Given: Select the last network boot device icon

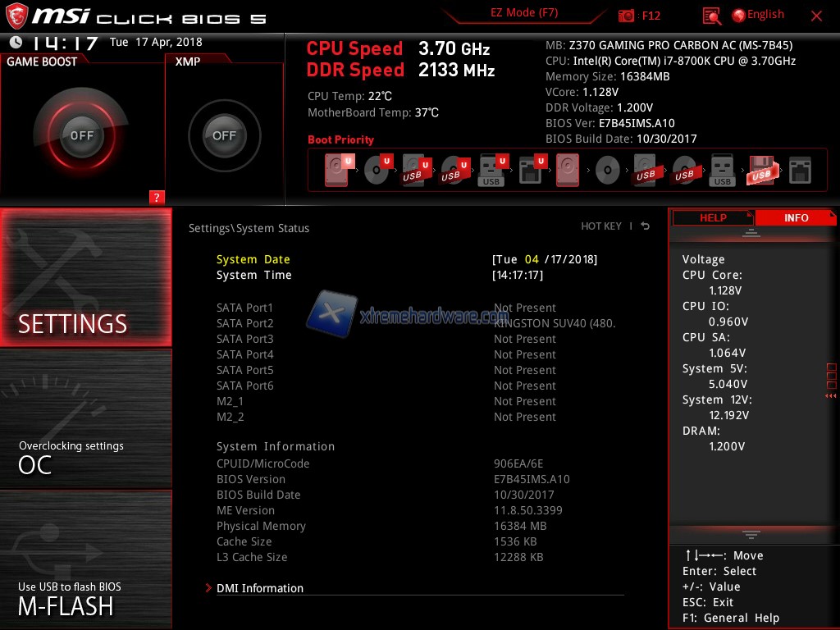Looking at the screenshot, I should [x=799, y=171].
